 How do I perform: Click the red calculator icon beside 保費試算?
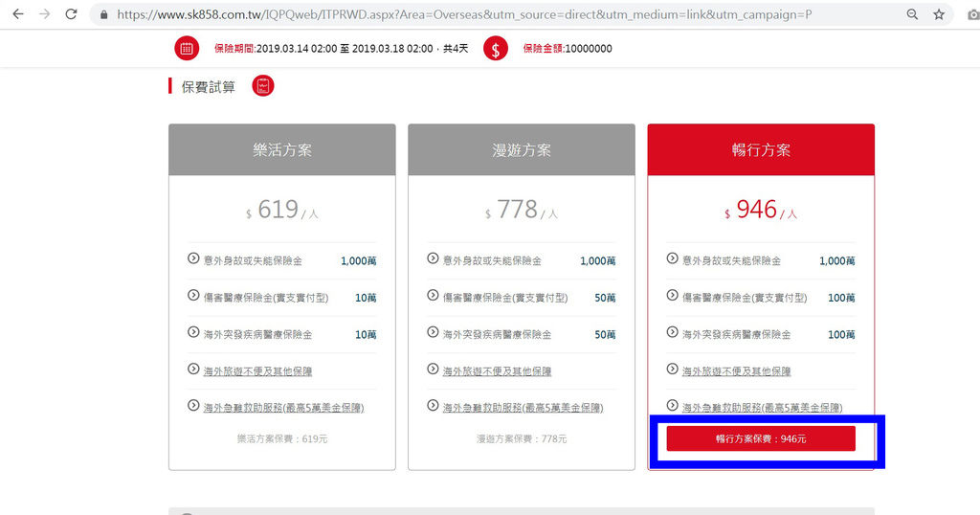(x=263, y=85)
